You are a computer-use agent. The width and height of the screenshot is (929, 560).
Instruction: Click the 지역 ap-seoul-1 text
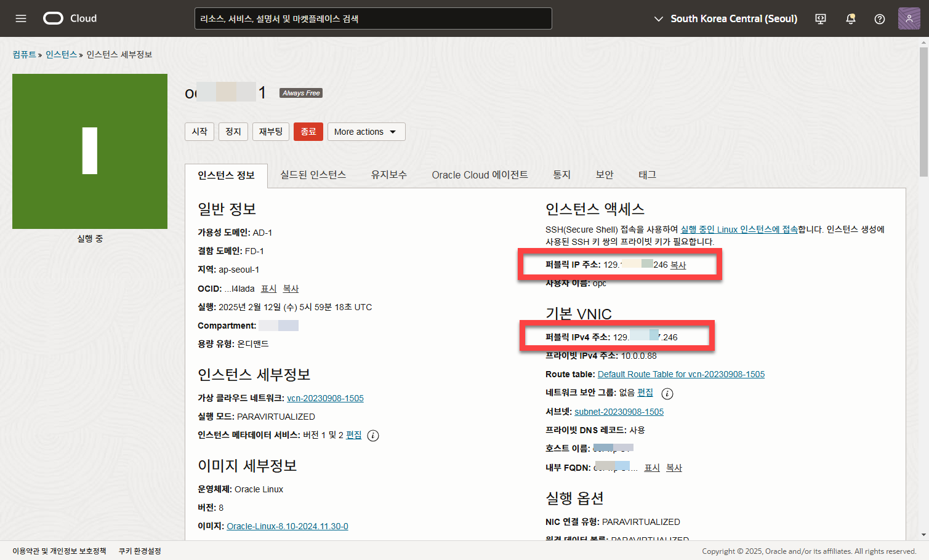point(228,270)
